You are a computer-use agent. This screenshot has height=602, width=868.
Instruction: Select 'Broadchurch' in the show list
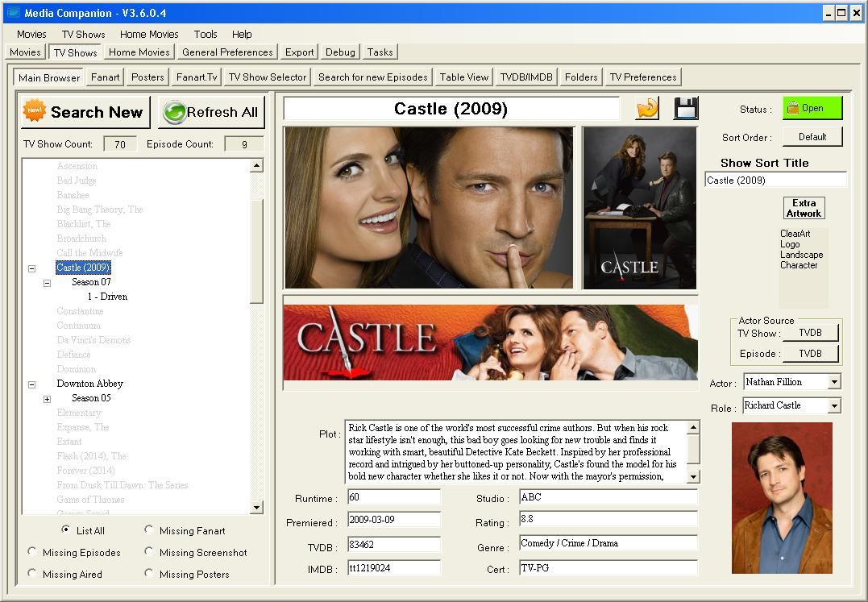(x=81, y=239)
